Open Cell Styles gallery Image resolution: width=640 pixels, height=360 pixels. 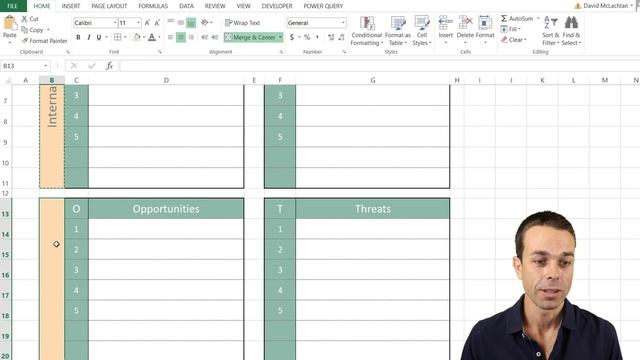[x=422, y=31]
